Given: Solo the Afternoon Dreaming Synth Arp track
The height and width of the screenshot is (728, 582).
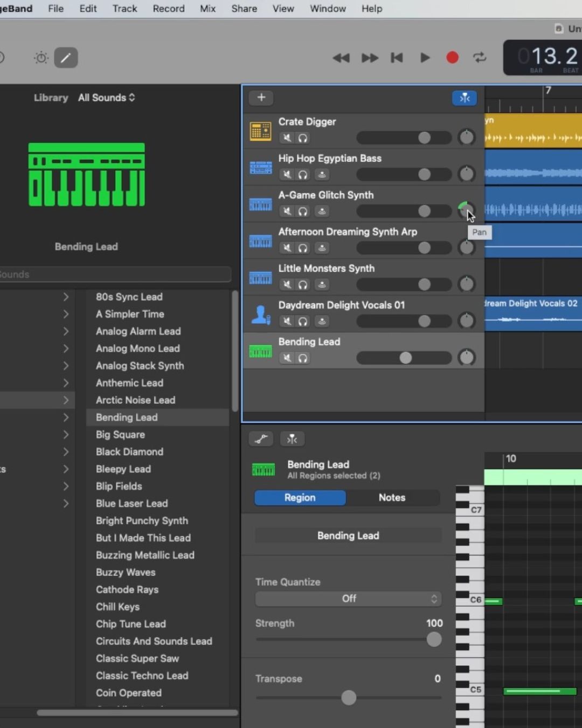Looking at the screenshot, I should click(303, 248).
